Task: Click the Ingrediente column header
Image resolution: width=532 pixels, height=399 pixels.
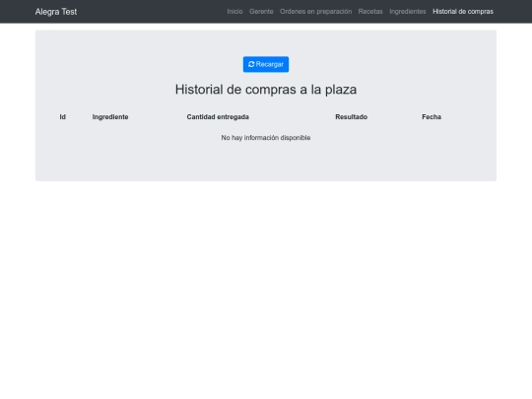Action: (x=110, y=116)
